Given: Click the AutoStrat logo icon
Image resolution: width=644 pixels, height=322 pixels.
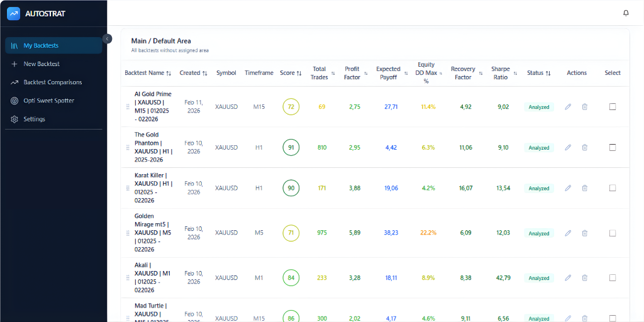Looking at the screenshot, I should (14, 14).
